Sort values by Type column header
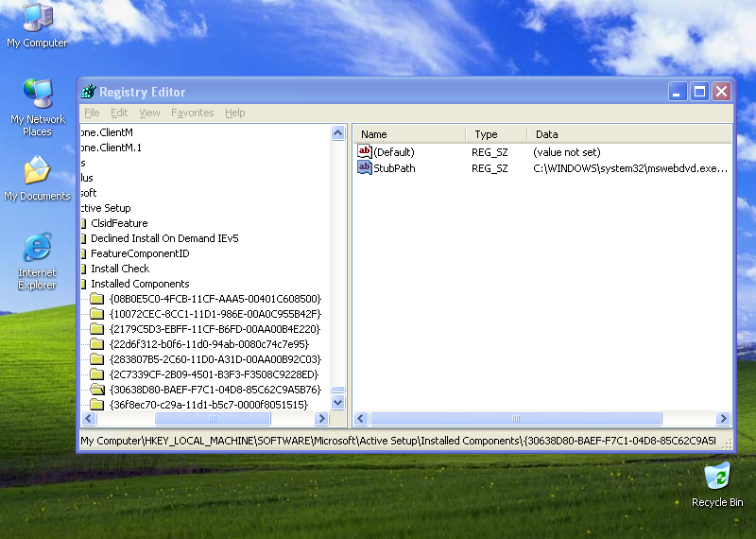756x539 pixels. (497, 134)
